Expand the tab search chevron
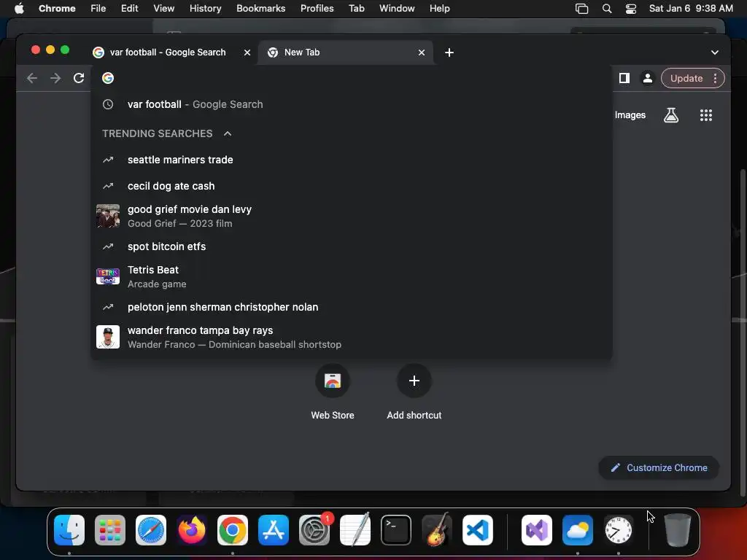The width and height of the screenshot is (747, 560). click(715, 52)
